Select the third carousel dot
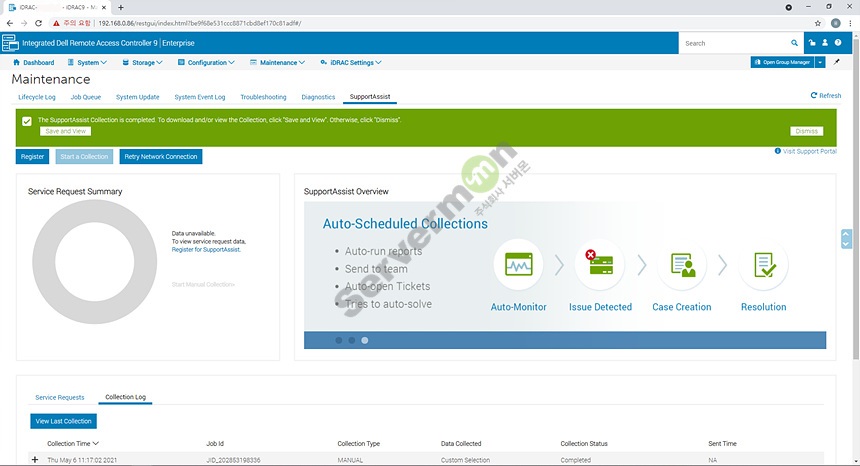Viewport: 860px width, 466px height. tap(365, 340)
